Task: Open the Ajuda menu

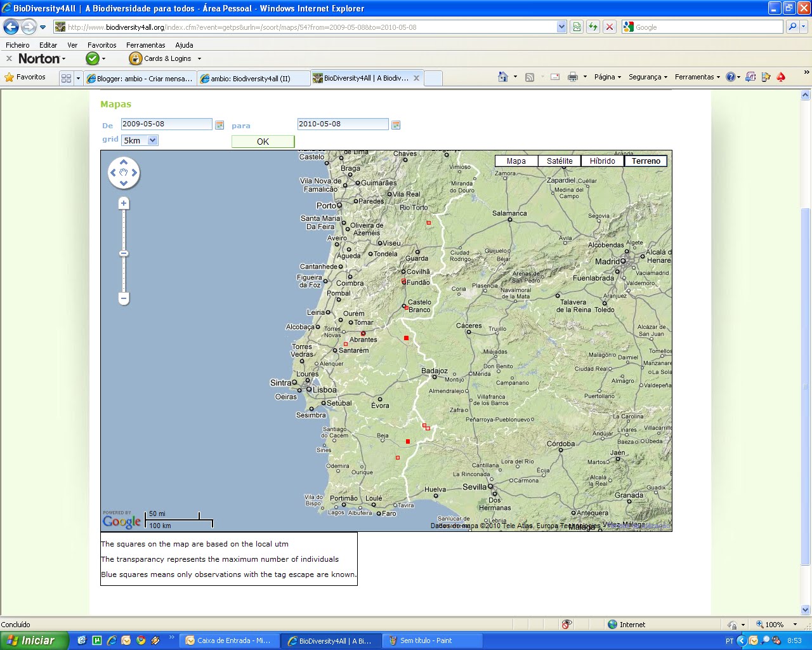Action: tap(184, 45)
